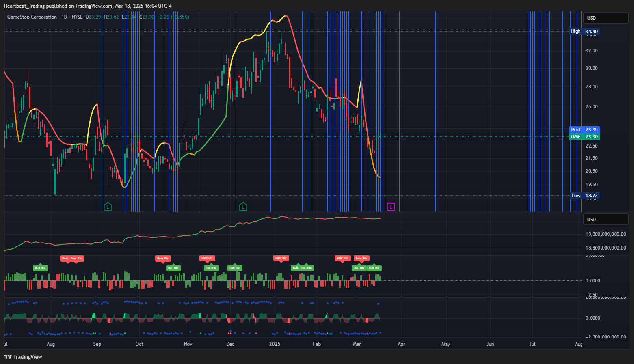Click the 22.50 price axis label
The height and width of the screenshot is (364, 634).
(591, 146)
